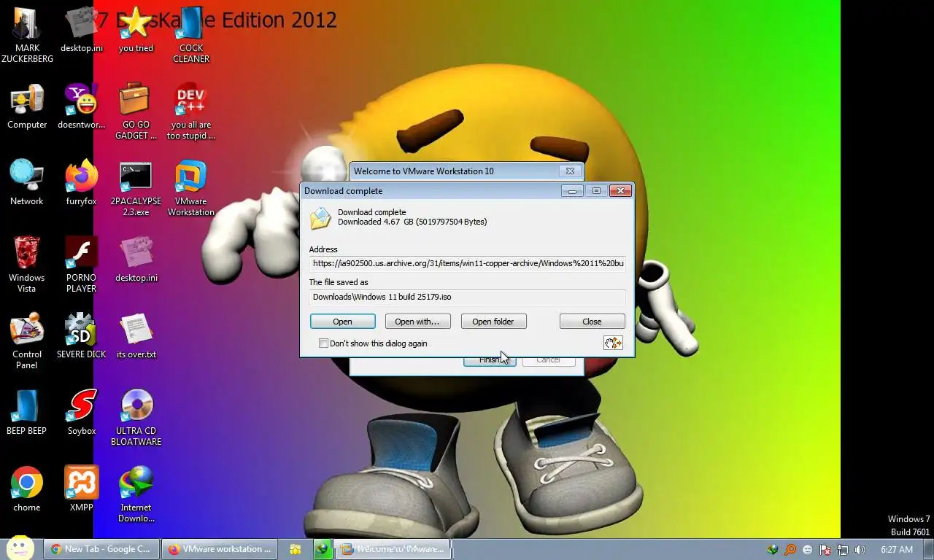Click the downloaded file folder icon in dialog
934x560 pixels.
point(320,218)
